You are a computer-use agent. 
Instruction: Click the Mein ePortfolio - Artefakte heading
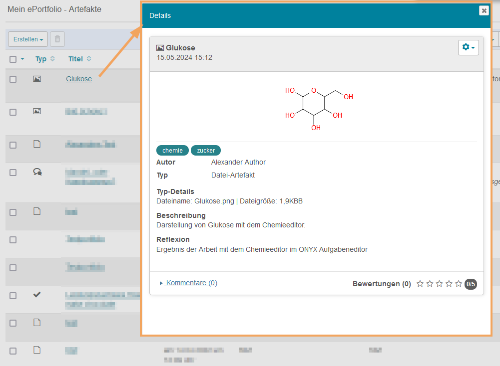click(54, 9)
